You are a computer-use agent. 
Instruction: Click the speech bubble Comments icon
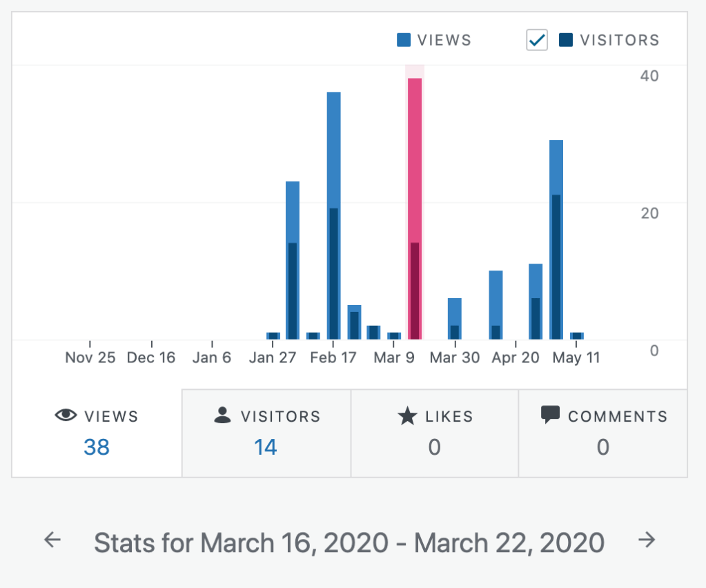(550, 415)
